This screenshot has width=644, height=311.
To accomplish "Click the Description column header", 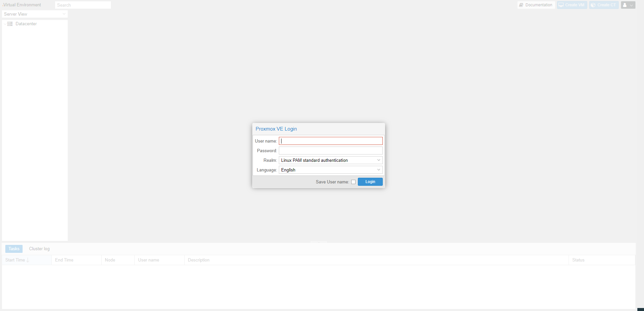I will [376, 260].
